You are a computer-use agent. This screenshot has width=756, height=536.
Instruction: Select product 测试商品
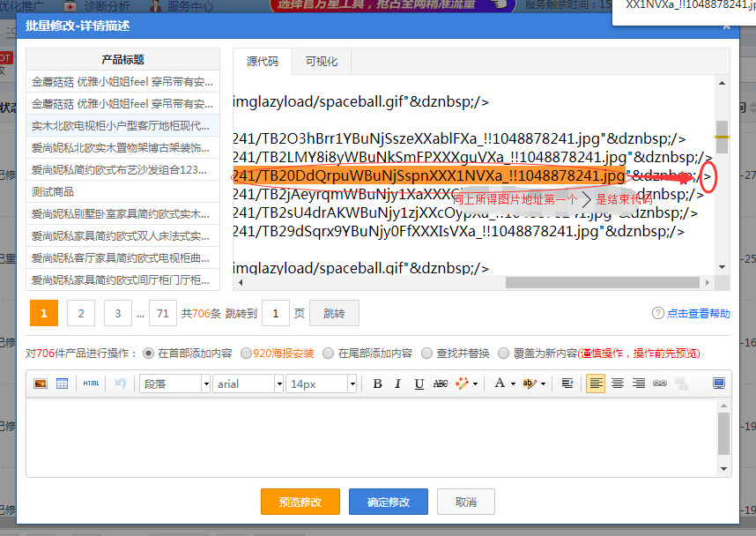pos(123,192)
